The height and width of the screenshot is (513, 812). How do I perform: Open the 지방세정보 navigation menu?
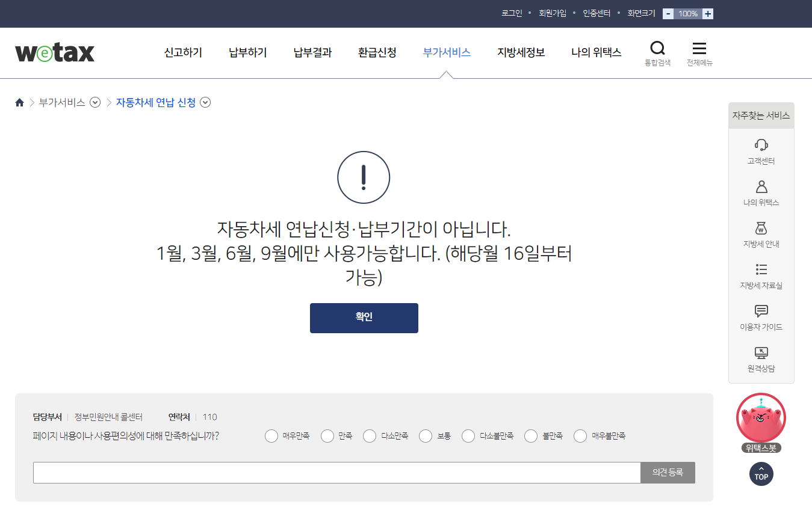coord(521,52)
